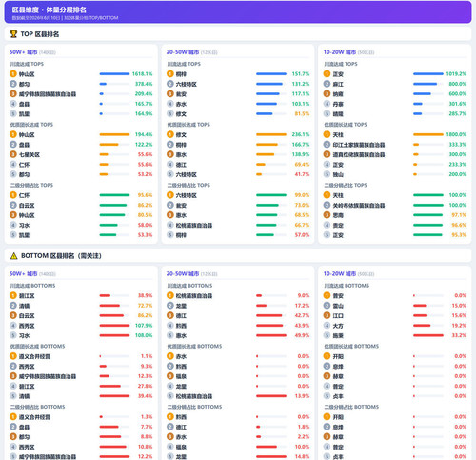Click the rank 1 badge in the 95.6% row
This screenshot has height=460, width=476.
pyautogui.click(x=13, y=195)
